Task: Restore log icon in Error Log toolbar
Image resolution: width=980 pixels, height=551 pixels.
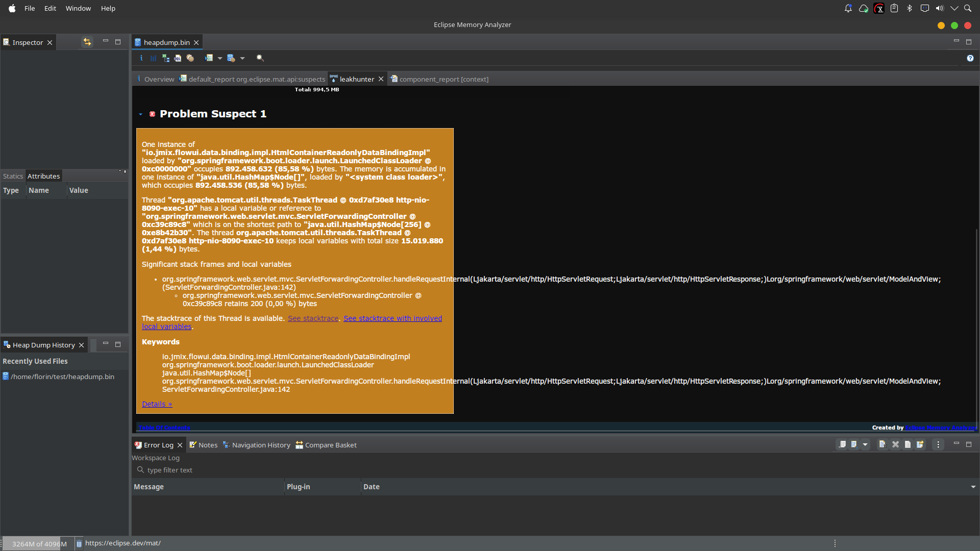Action: tap(920, 444)
